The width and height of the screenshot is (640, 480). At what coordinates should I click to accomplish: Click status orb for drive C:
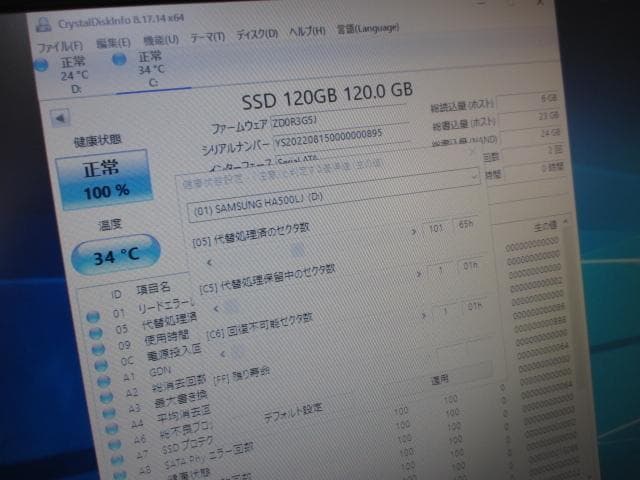(x=119, y=60)
